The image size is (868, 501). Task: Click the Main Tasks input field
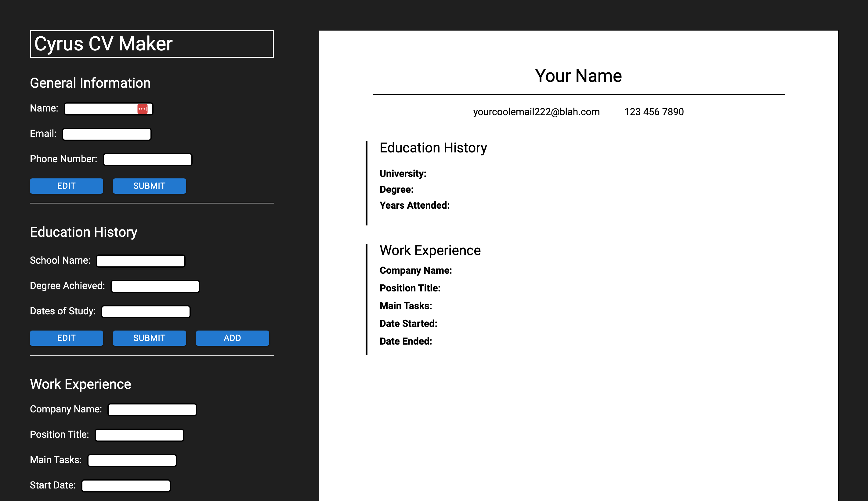(x=132, y=460)
